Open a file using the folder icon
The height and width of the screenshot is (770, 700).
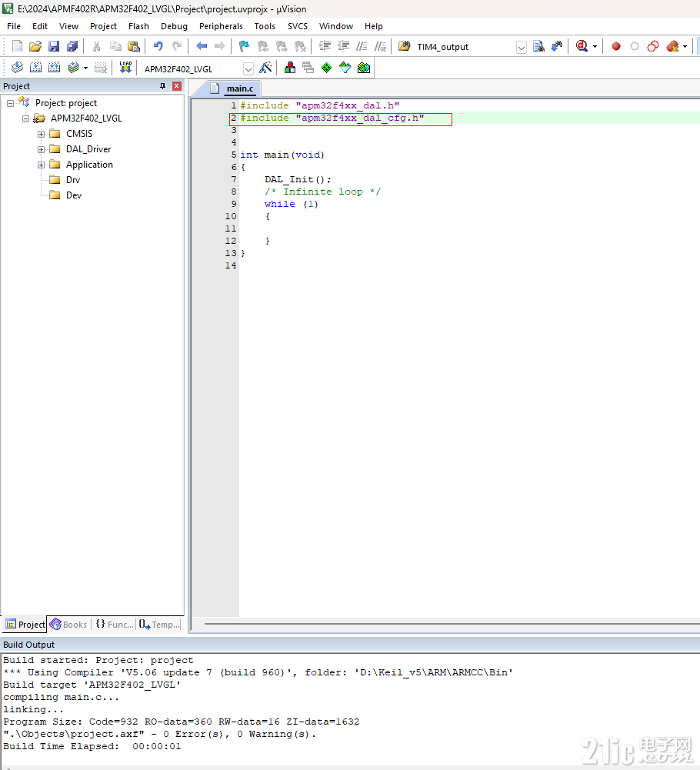tap(35, 46)
